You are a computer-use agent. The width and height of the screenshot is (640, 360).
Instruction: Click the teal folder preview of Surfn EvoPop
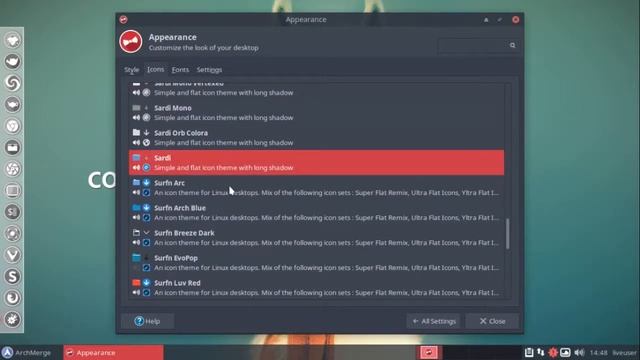136,258
